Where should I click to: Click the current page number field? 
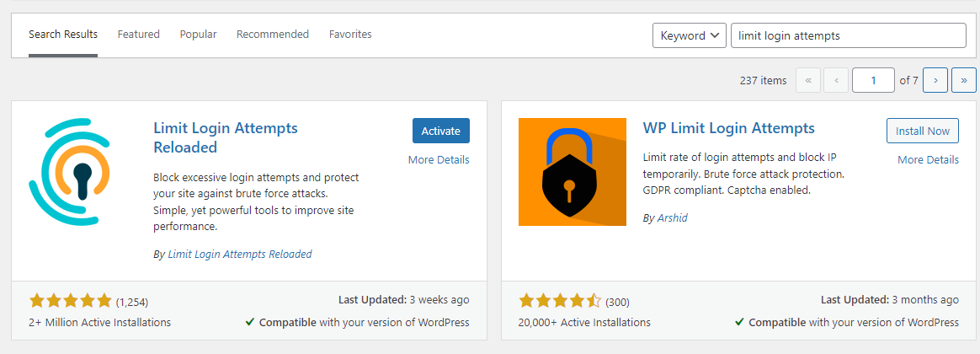872,80
